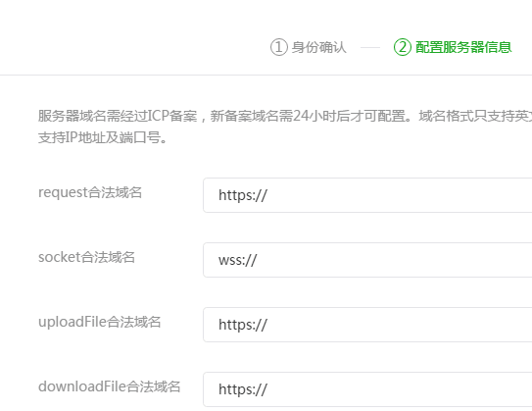Click the socket合法域名 field label
Viewport: 532px width, 411px height.
(86, 257)
